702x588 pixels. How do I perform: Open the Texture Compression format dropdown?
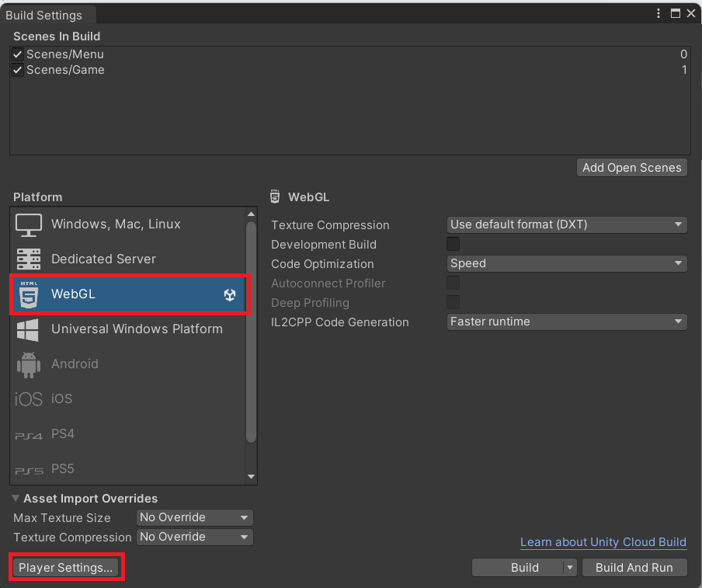567,224
